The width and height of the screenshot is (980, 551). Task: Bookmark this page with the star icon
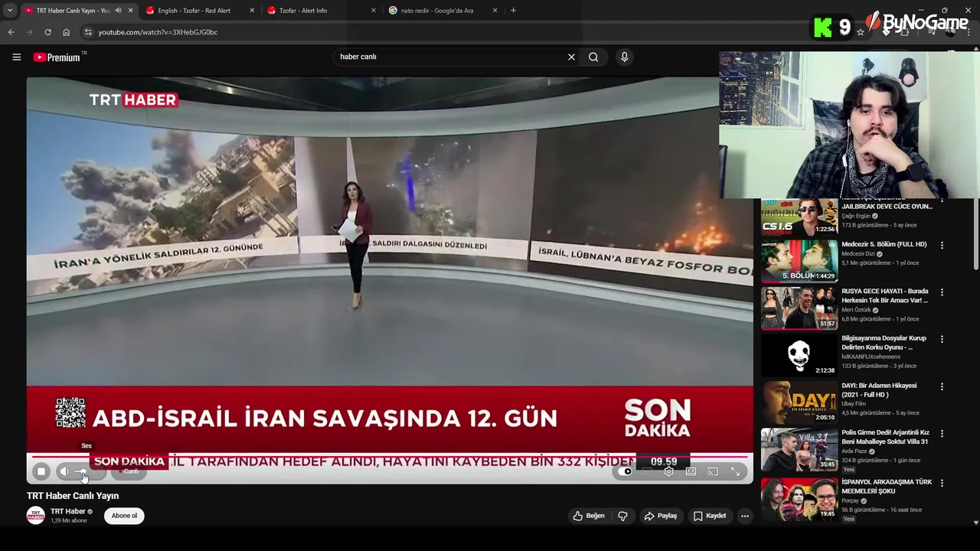coord(861,32)
